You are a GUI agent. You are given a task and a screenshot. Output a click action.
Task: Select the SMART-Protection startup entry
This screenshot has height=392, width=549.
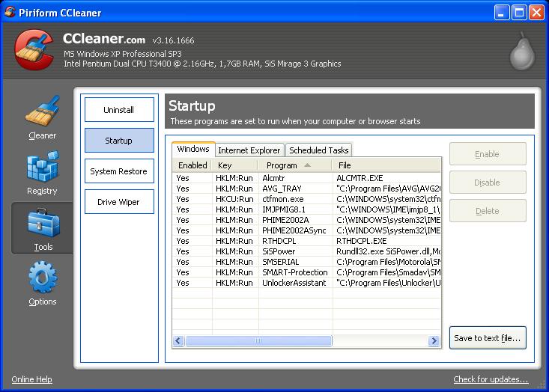click(306, 272)
